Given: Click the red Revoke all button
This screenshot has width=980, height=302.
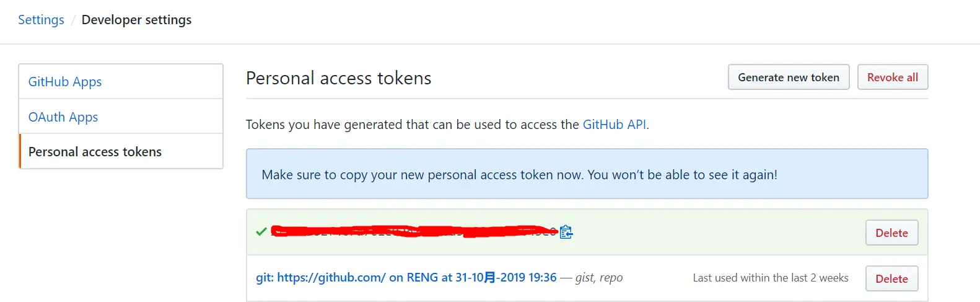Looking at the screenshot, I should (893, 78).
